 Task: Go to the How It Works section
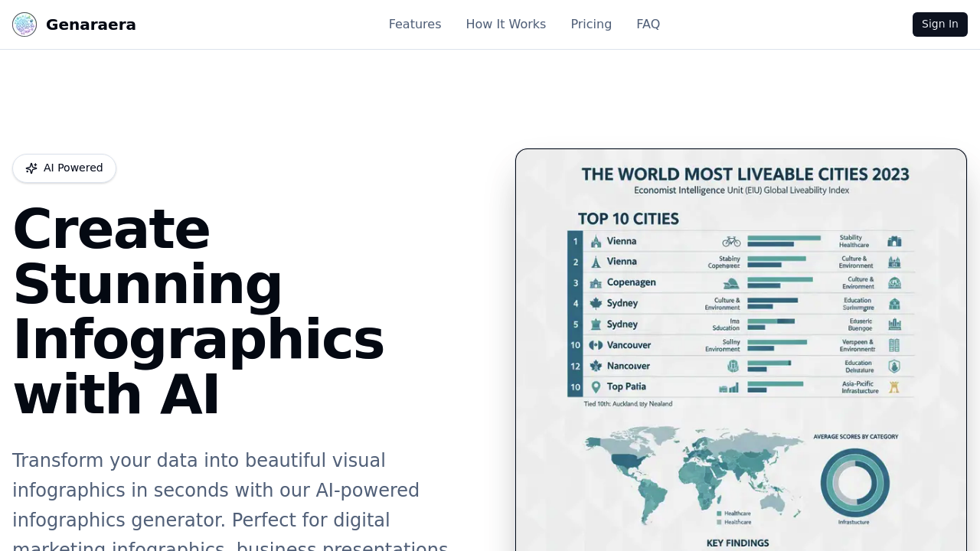pos(505,24)
